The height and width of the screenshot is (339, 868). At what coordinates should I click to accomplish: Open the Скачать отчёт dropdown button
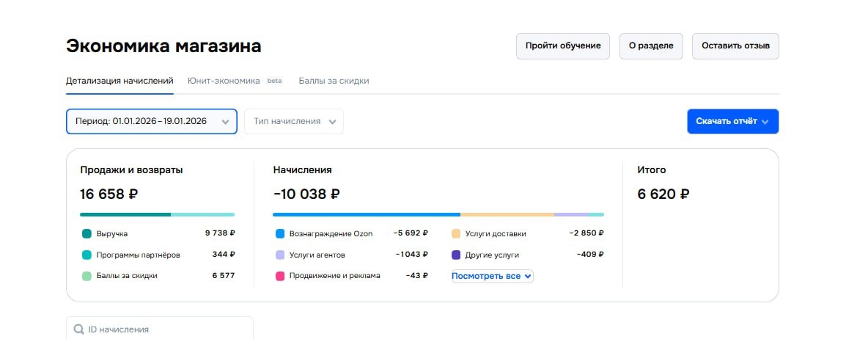point(732,122)
